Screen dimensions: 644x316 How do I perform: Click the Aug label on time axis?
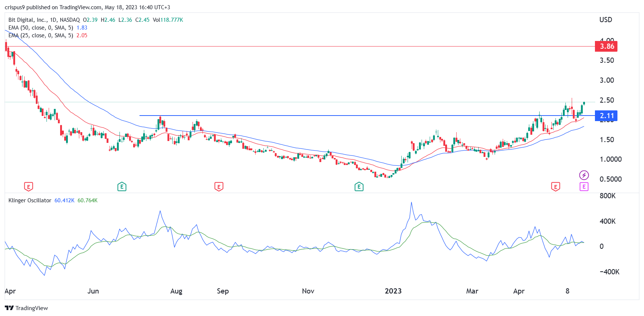pyautogui.click(x=176, y=291)
